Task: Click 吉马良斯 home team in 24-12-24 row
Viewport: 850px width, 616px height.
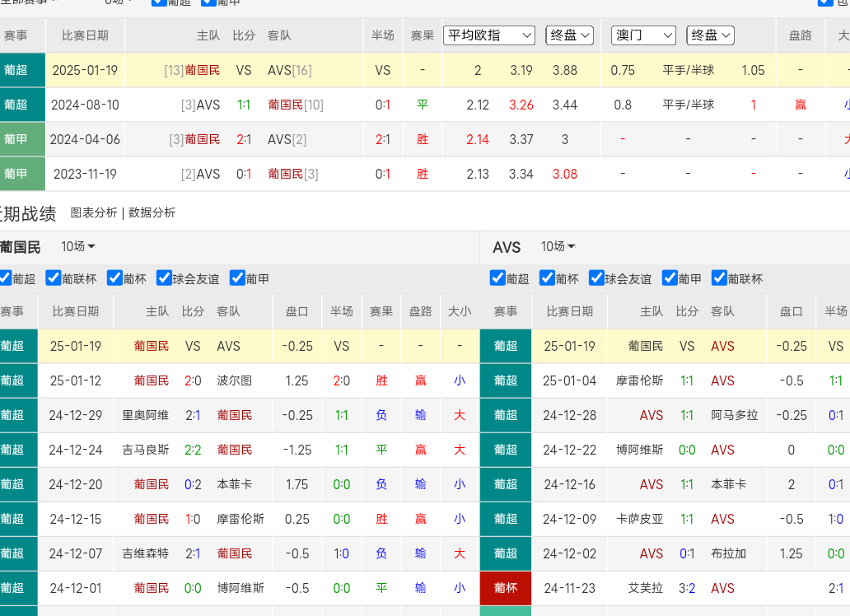Action: tap(145, 450)
